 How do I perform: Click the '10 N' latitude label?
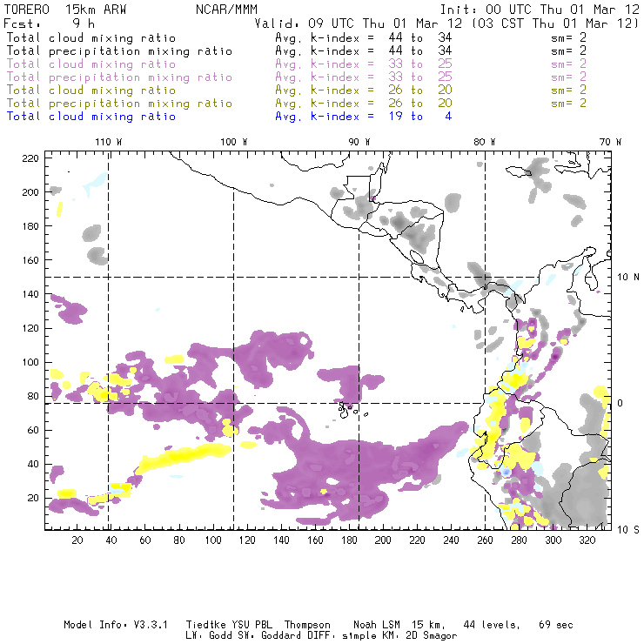tap(628, 278)
